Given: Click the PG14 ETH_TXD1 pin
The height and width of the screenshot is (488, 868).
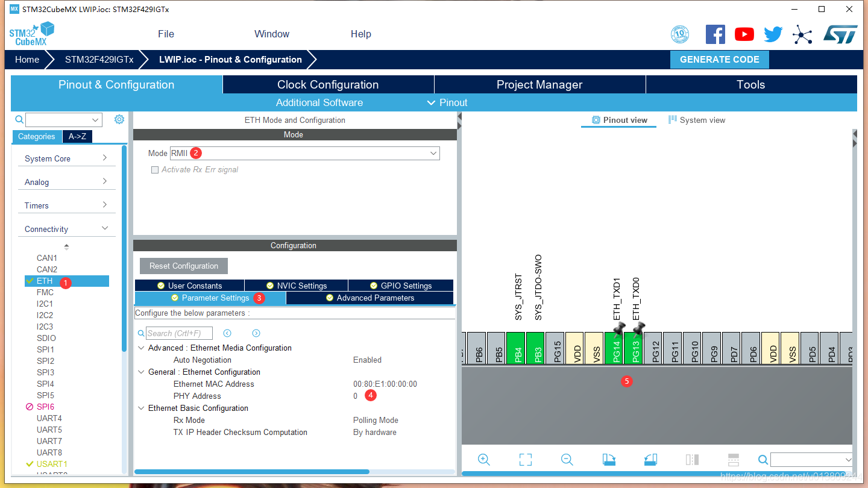Looking at the screenshot, I should (x=614, y=348).
